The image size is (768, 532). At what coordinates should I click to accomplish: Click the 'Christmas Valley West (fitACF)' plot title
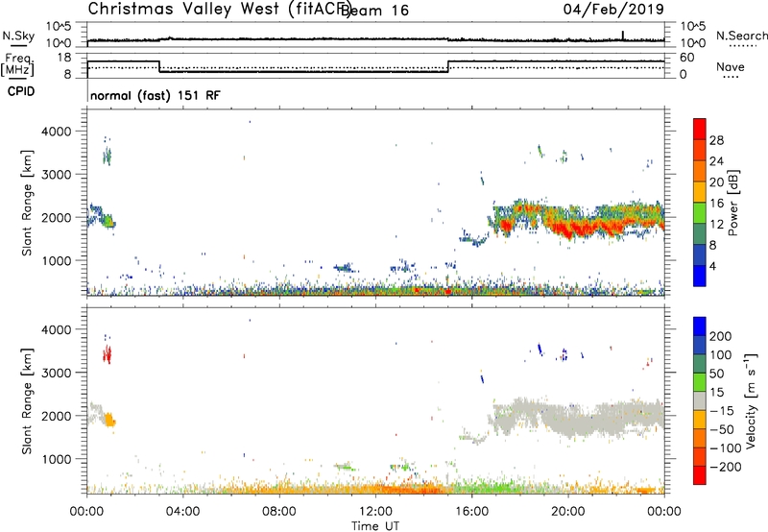pyautogui.click(x=219, y=9)
